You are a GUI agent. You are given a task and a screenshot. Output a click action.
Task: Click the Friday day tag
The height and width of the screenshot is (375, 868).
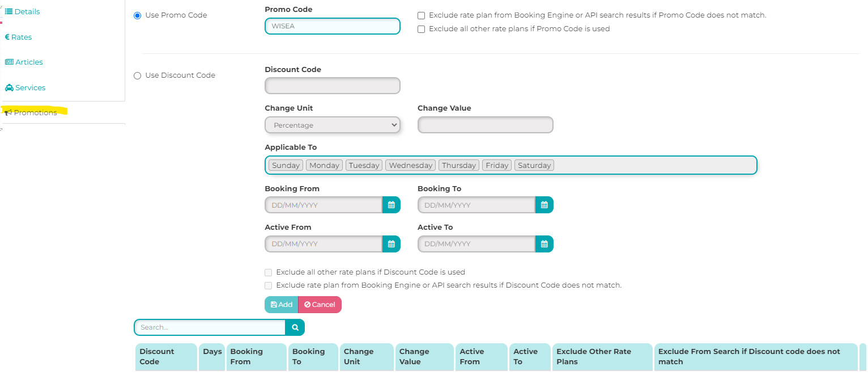pos(497,165)
